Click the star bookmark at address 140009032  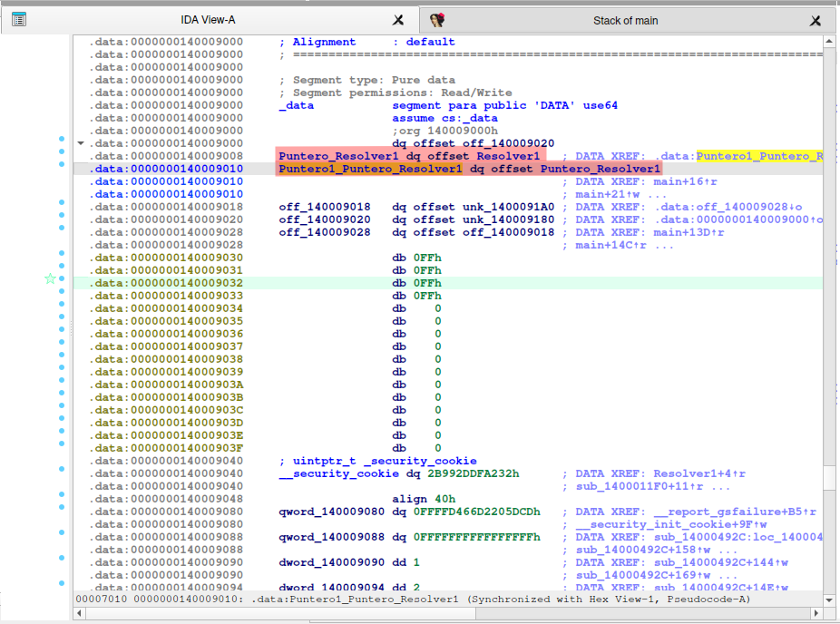pyautogui.click(x=51, y=279)
